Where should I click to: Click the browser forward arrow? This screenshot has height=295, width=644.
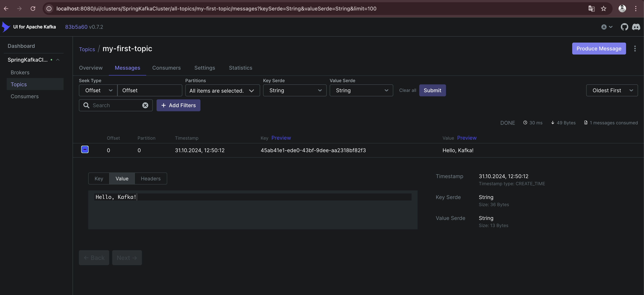point(19,8)
